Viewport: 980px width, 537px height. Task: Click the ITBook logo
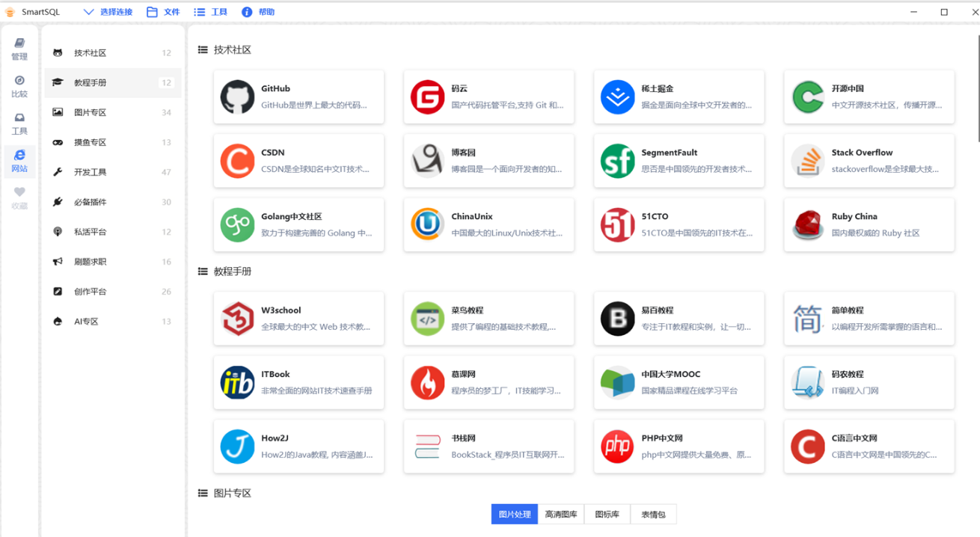pyautogui.click(x=237, y=383)
